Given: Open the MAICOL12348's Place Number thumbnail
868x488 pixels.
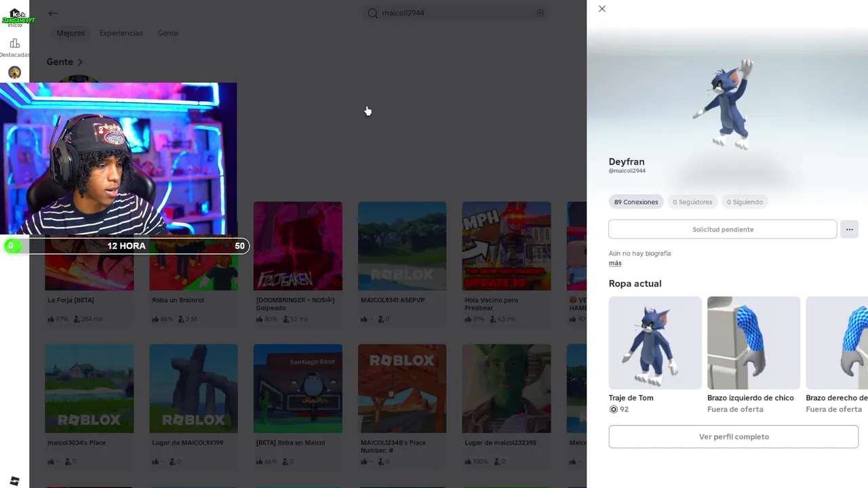Looking at the screenshot, I should (x=402, y=388).
